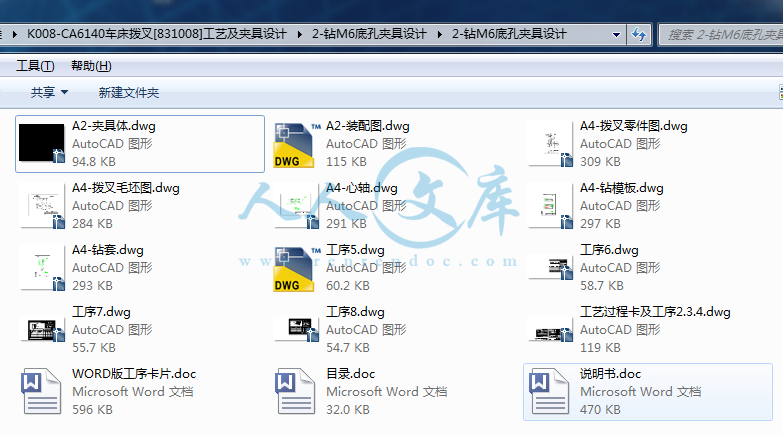The image size is (783, 436).
Task: Click the 94.8 KB size text
Action: [94, 162]
